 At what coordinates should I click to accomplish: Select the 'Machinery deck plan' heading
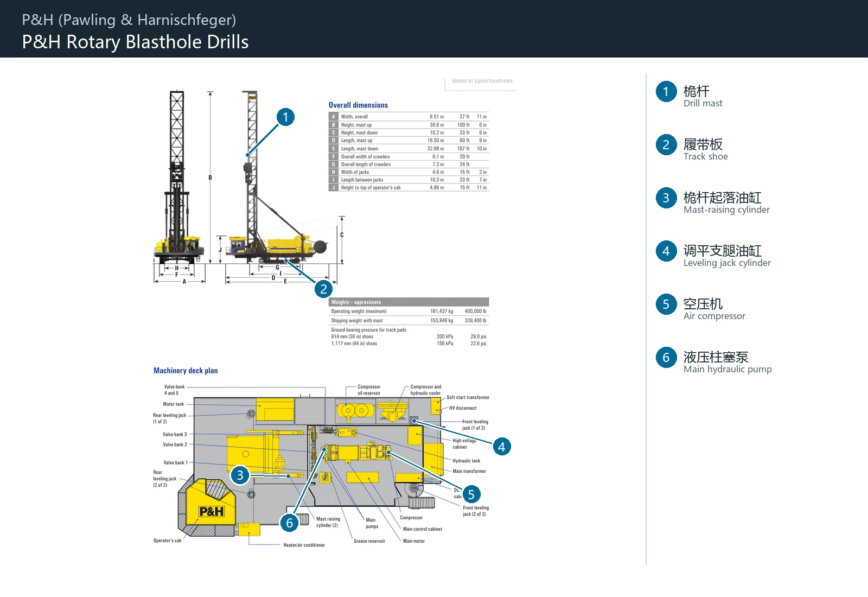tap(186, 371)
